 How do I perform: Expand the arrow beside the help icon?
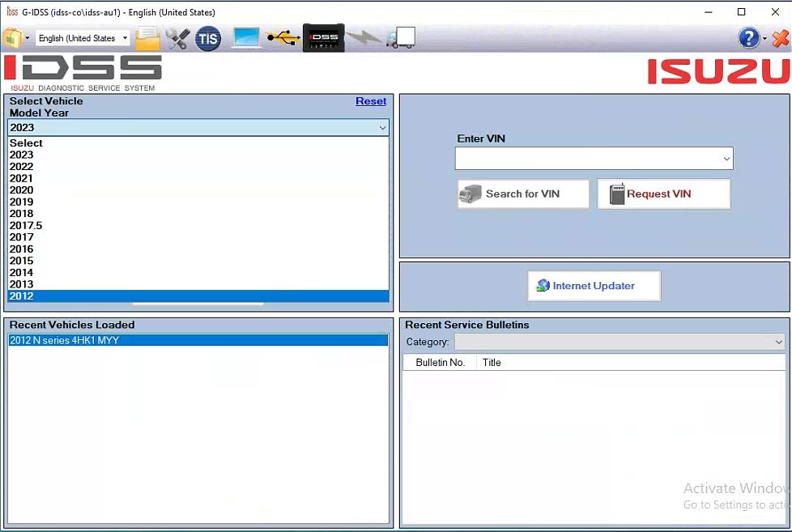tap(764, 38)
